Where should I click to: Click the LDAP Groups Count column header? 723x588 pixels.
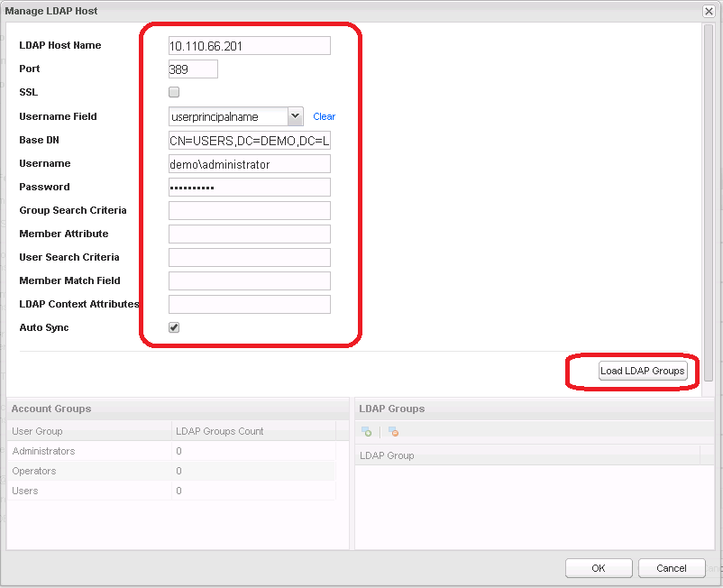[252, 431]
